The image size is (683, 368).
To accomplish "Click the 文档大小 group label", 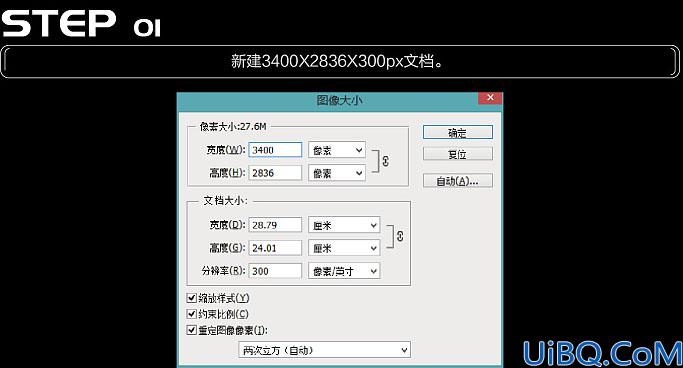I will coord(225,201).
